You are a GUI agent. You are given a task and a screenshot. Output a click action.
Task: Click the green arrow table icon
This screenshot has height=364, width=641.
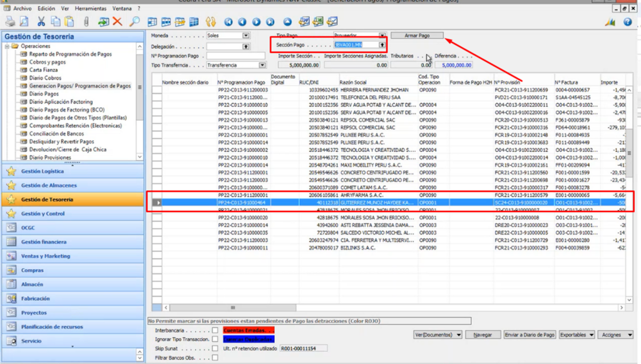coord(103,22)
